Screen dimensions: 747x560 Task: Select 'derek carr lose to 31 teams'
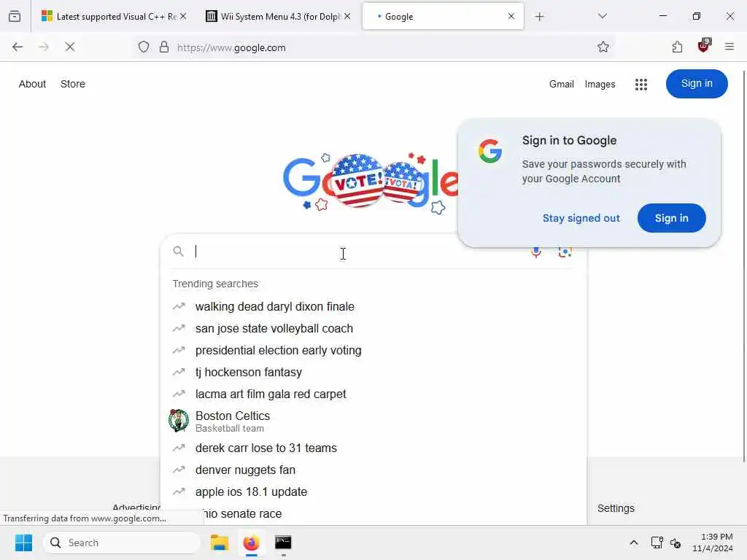[374, 448]
